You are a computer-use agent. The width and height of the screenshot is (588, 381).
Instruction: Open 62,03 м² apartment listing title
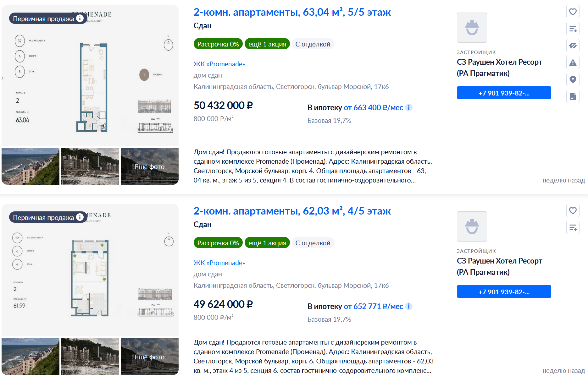click(x=292, y=211)
